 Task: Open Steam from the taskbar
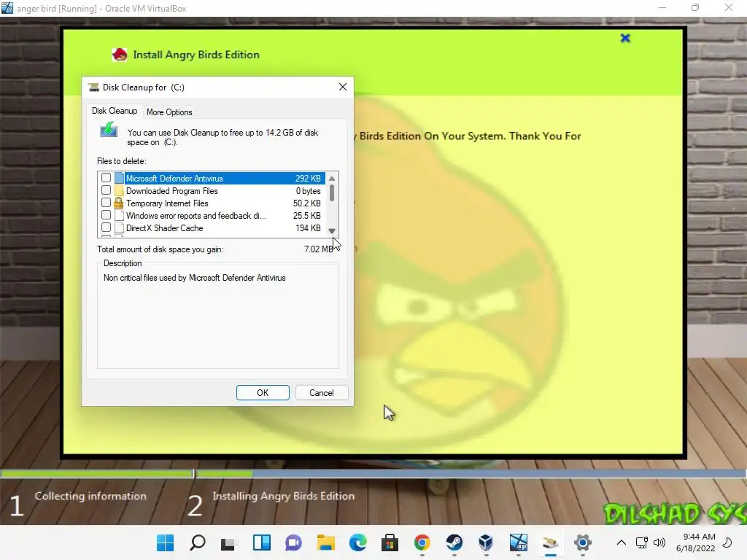[x=454, y=542]
